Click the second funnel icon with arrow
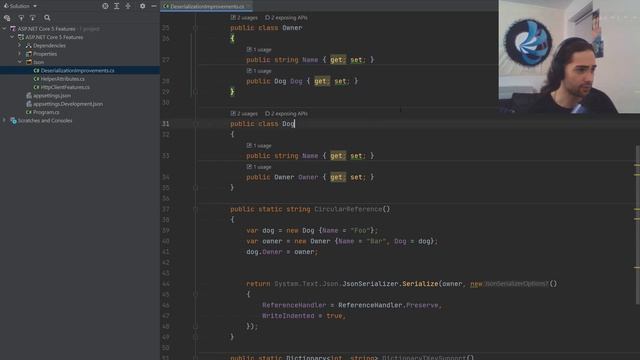 coord(33,18)
